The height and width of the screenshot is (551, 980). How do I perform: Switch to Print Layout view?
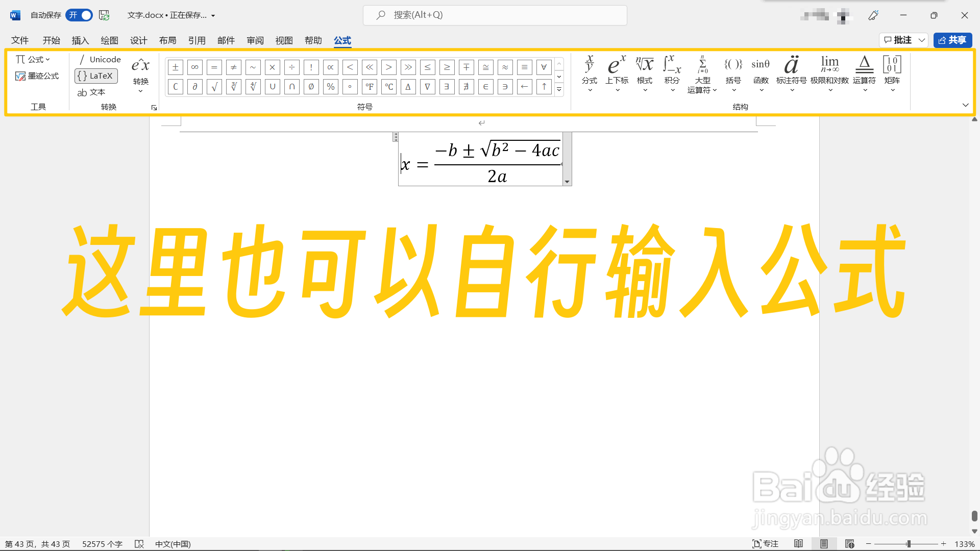pyautogui.click(x=824, y=544)
